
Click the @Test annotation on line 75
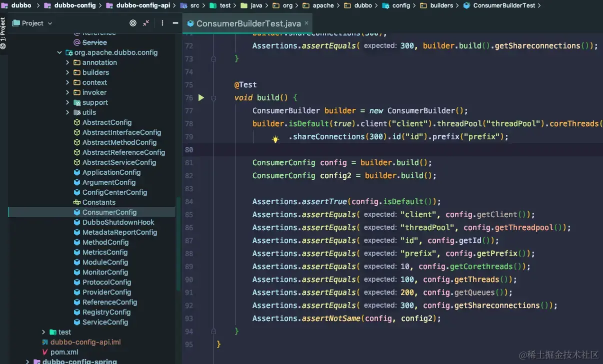point(245,85)
